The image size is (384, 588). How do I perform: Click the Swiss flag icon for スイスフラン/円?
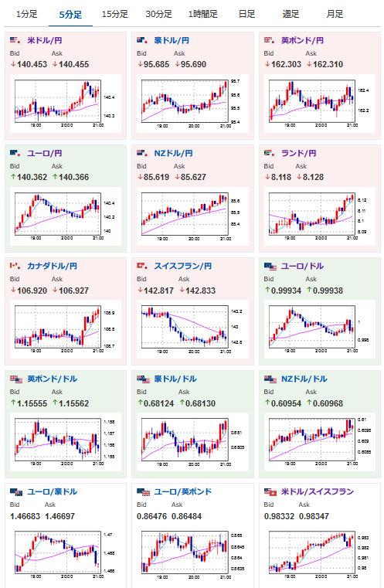click(142, 266)
